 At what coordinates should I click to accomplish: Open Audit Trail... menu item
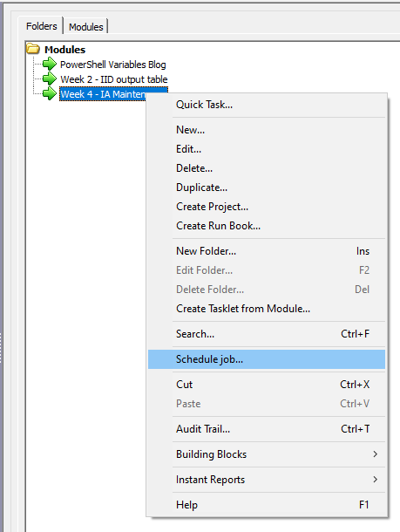[x=267, y=429]
